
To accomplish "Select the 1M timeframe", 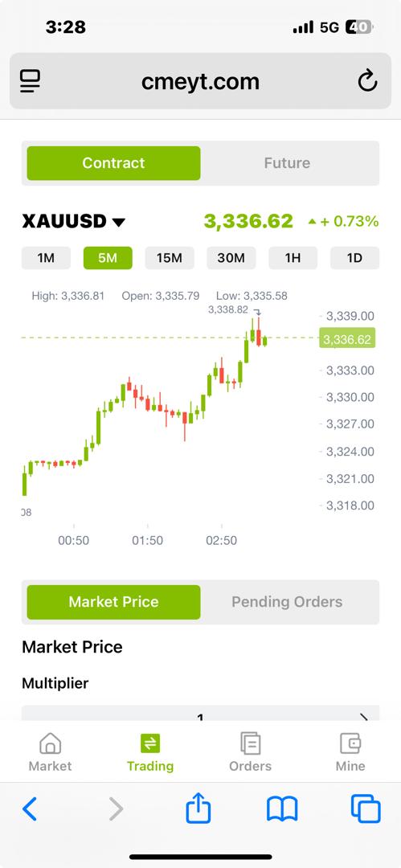I will pos(46,258).
